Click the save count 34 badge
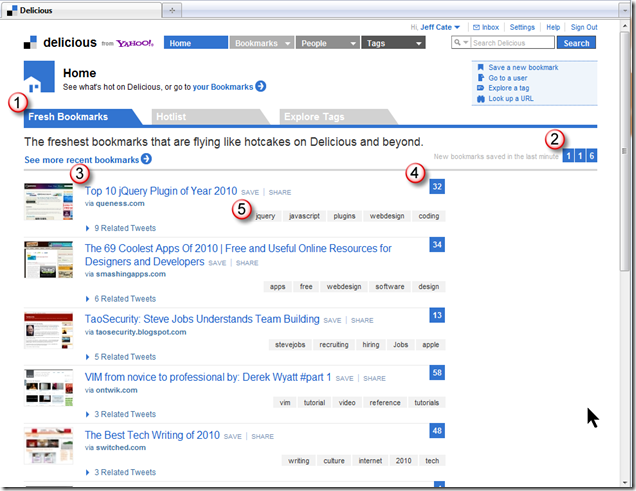The width and height of the screenshot is (636, 491). click(437, 244)
